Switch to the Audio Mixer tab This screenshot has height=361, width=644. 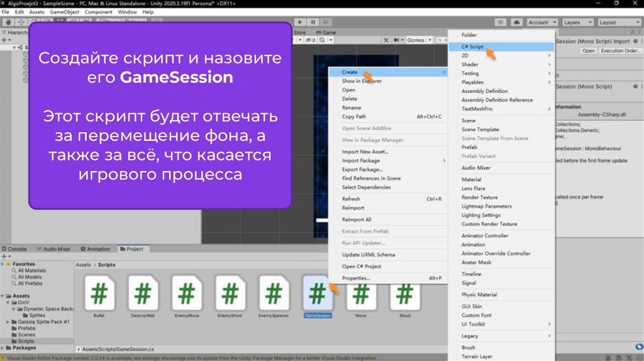point(54,249)
